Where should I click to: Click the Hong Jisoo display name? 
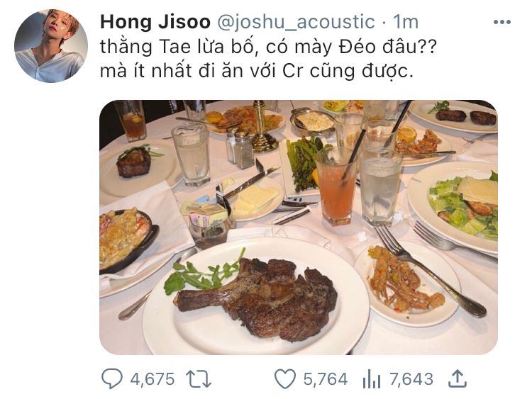coord(155,23)
